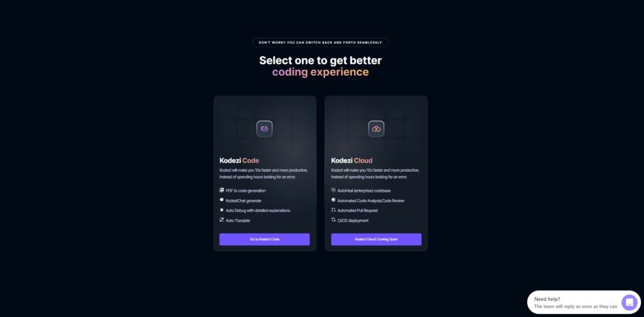Click Automated Pull Request text
Viewport: 644px width, 317px height.
(357, 210)
